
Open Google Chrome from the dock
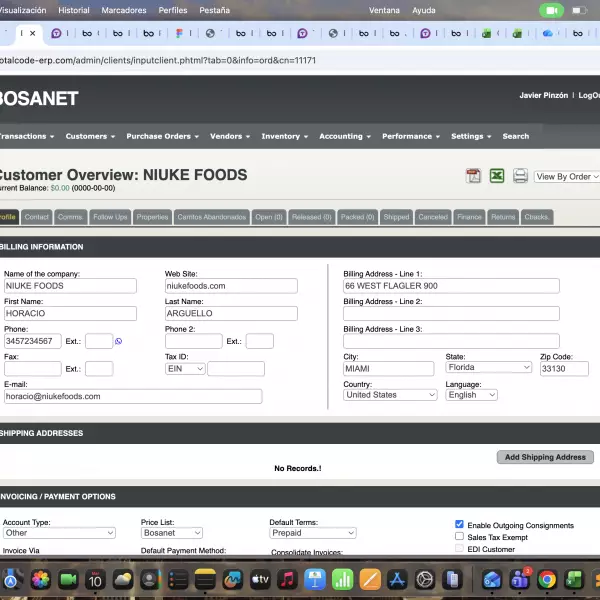point(547,580)
